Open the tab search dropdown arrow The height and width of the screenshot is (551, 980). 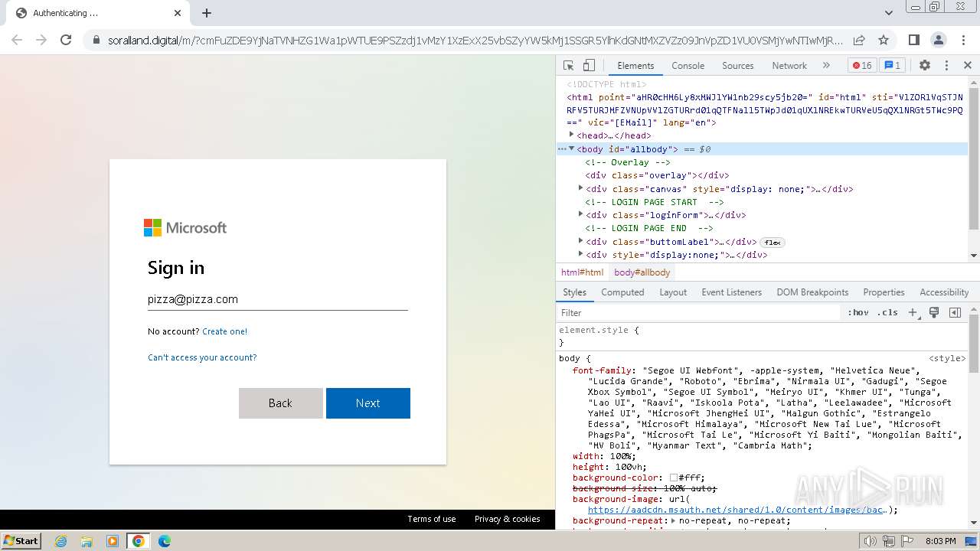pyautogui.click(x=889, y=13)
